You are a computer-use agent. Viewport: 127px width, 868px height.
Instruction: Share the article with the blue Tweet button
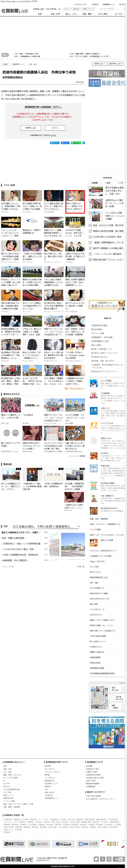pyautogui.click(x=55, y=143)
